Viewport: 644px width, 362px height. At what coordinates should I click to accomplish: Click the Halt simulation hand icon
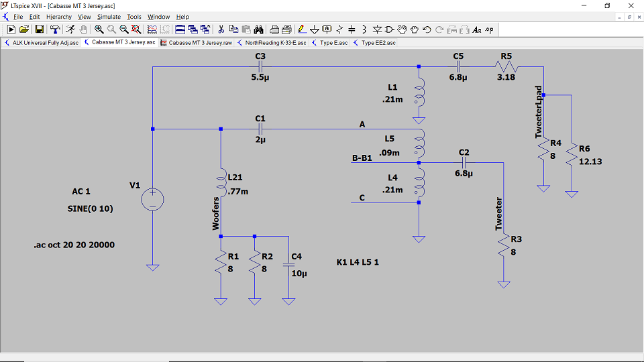pyautogui.click(x=83, y=29)
